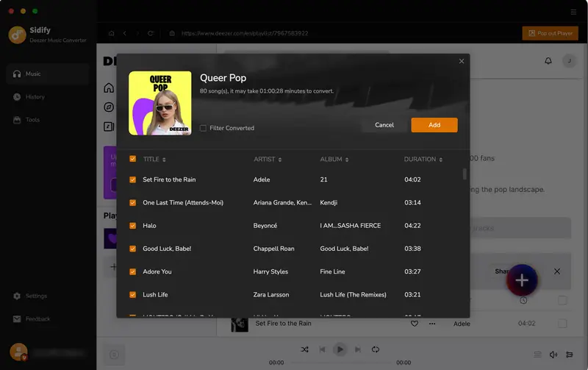Click the Queer Pop playlist cover thumbnail
This screenshot has height=370, width=588.
[x=159, y=103]
